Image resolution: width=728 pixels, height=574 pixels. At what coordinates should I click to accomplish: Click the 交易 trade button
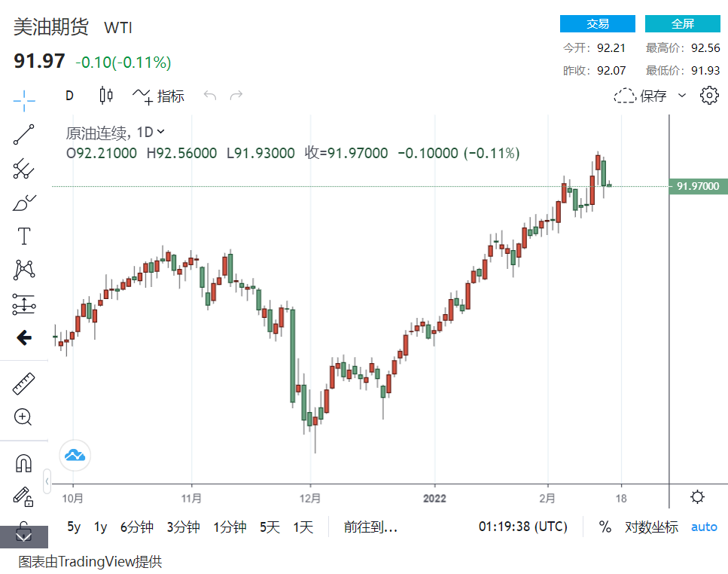pos(597,24)
